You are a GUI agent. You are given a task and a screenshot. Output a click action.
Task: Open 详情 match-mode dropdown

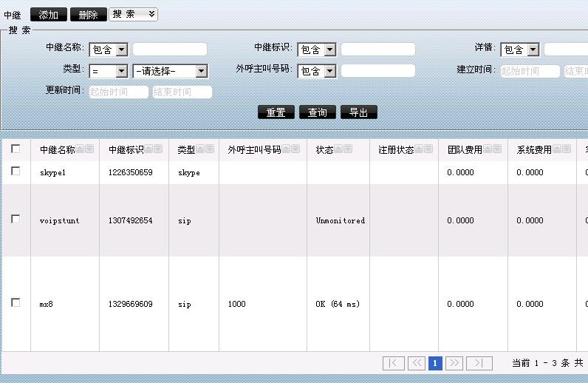tap(520, 50)
